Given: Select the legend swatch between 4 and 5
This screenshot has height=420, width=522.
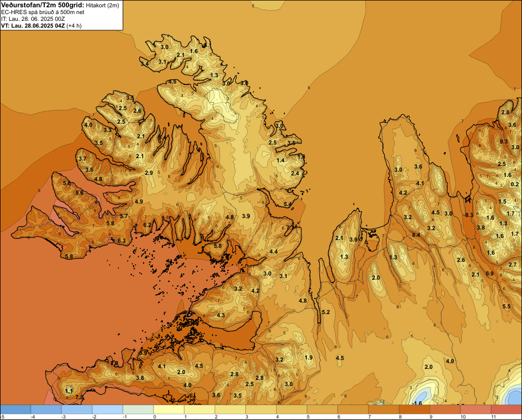Looking at the screenshot, I should 292,410.
